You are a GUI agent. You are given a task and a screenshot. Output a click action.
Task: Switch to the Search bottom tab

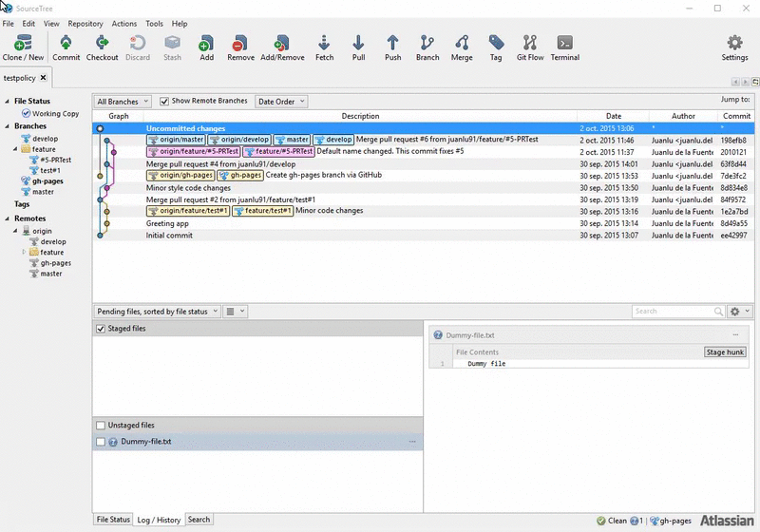199,520
